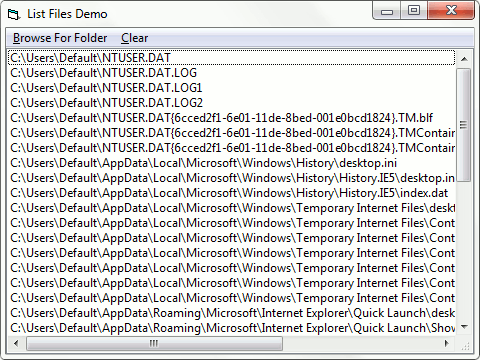The width and height of the screenshot is (480, 360).
Task: Click the horizontal scrollbar thumb
Action: [154, 343]
